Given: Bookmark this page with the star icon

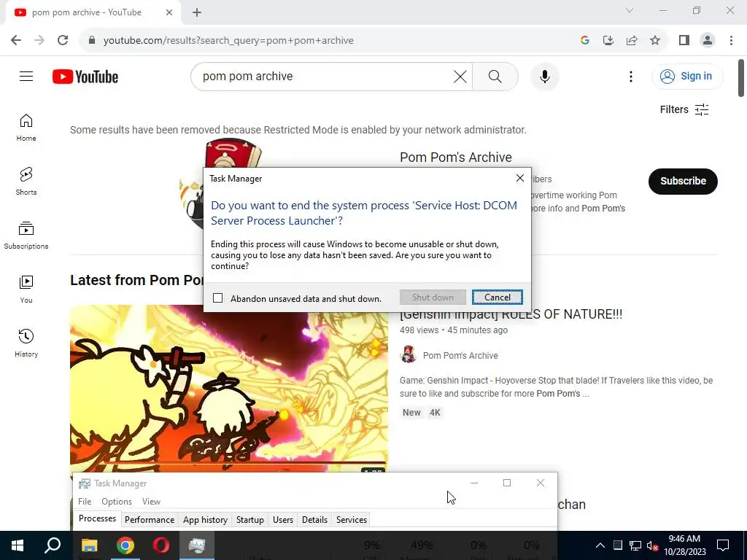Looking at the screenshot, I should 655,40.
